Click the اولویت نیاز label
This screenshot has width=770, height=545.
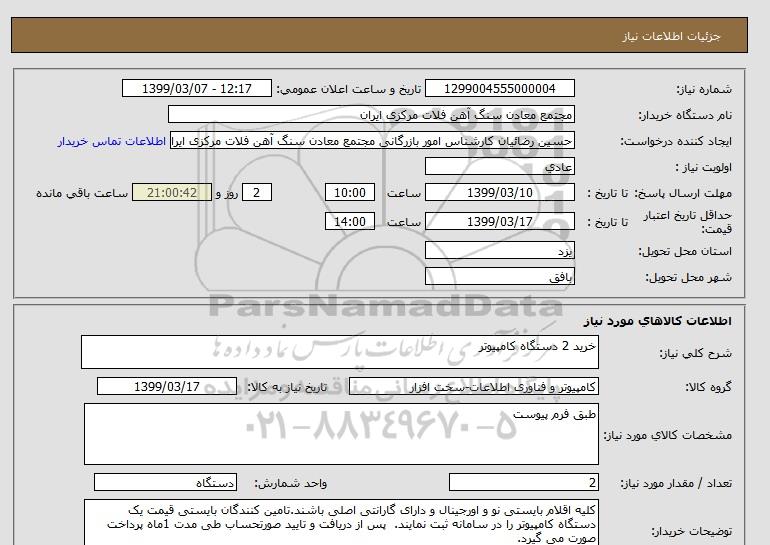(703, 167)
